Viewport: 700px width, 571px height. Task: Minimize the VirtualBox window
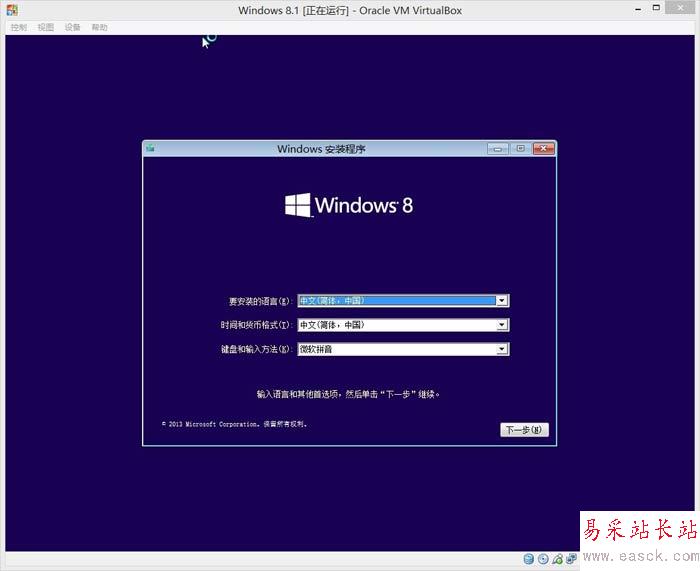(638, 9)
